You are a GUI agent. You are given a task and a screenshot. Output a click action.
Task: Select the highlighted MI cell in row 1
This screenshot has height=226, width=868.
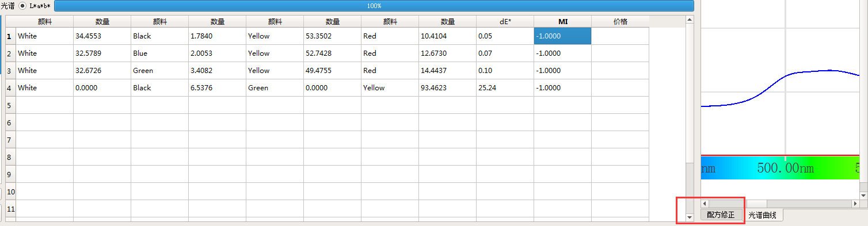click(562, 36)
